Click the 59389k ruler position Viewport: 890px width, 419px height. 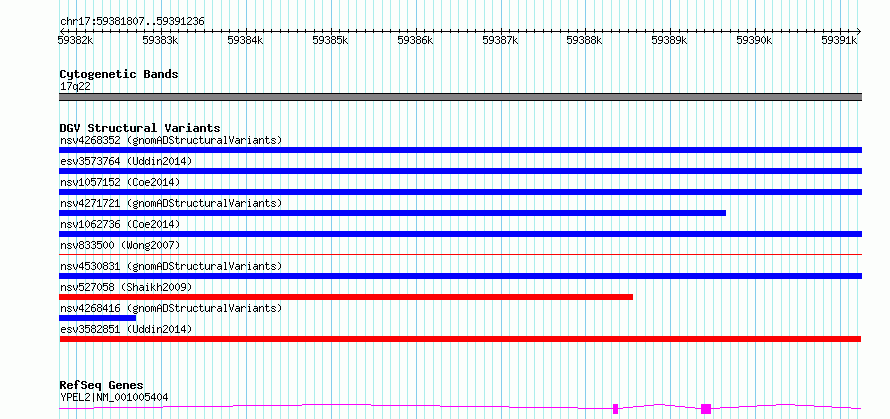tap(670, 40)
